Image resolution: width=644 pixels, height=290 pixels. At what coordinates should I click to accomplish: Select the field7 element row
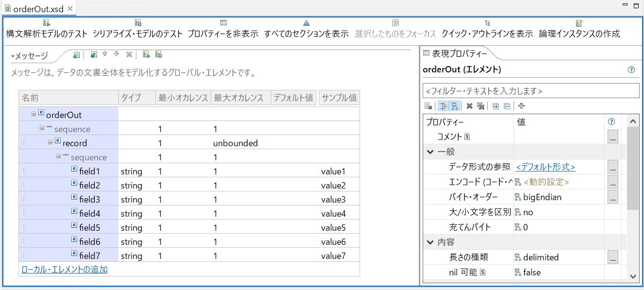point(189,256)
